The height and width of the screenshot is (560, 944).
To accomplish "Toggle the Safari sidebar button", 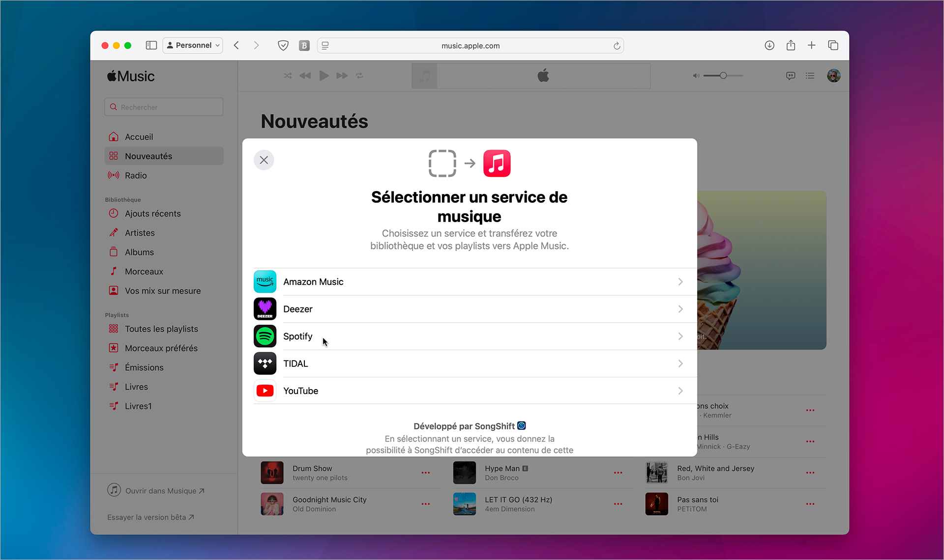I will pos(151,45).
